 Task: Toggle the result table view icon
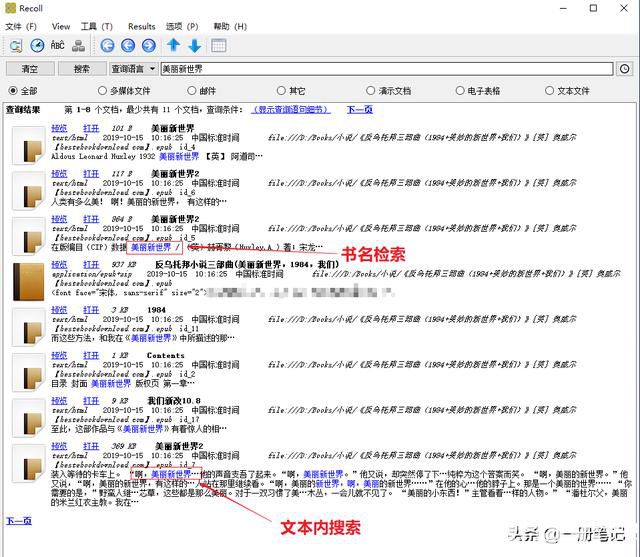click(218, 45)
